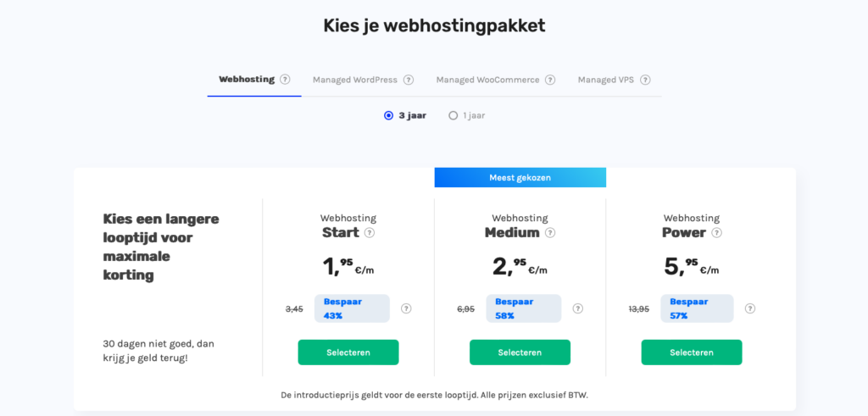The height and width of the screenshot is (416, 868).
Task: Click help icon beside Managed WordPress
Action: pyautogui.click(x=409, y=80)
